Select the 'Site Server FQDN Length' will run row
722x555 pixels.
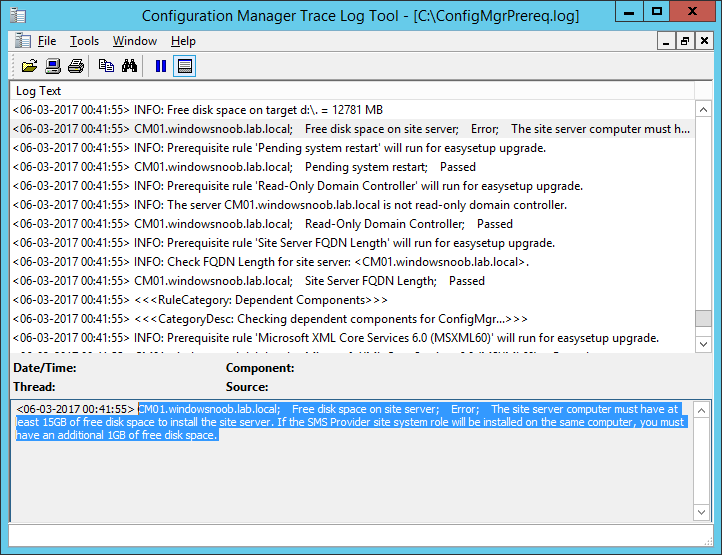pos(352,243)
